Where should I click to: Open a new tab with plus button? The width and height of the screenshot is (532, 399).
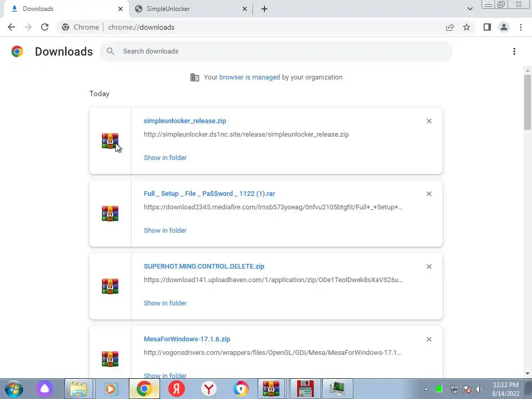click(264, 9)
